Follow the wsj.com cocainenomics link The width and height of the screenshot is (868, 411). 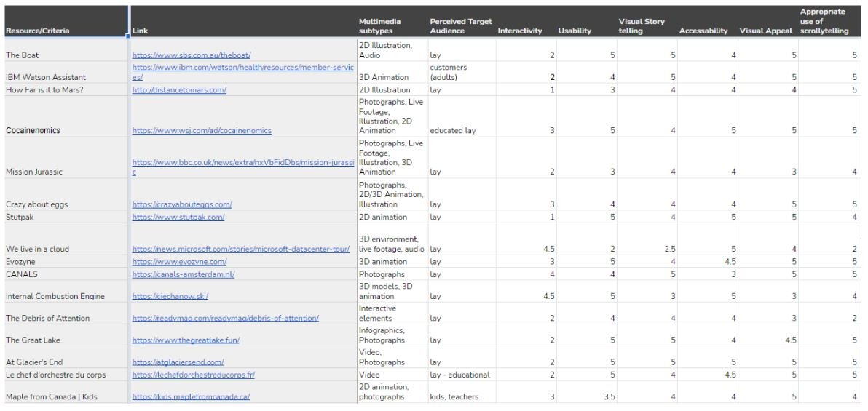point(202,130)
